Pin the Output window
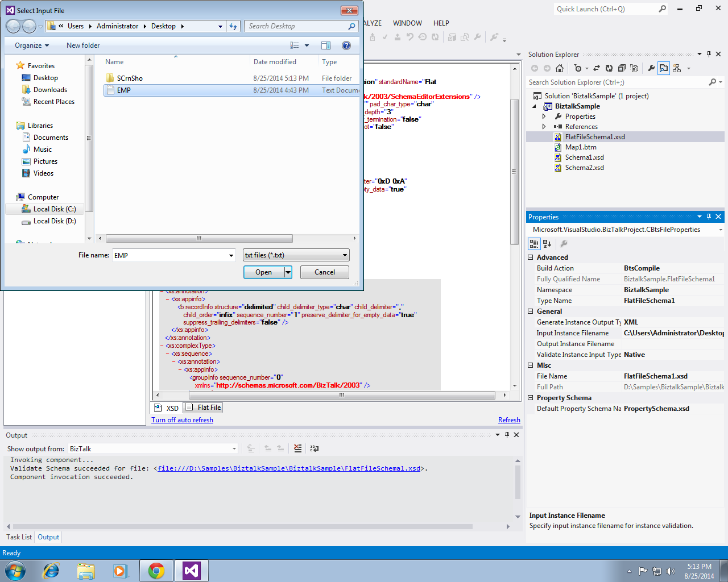Screen dimensions: 728x582 click(x=508, y=435)
